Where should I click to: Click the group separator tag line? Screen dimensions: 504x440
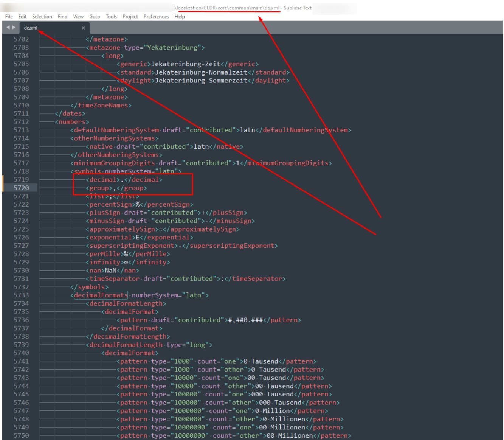116,188
